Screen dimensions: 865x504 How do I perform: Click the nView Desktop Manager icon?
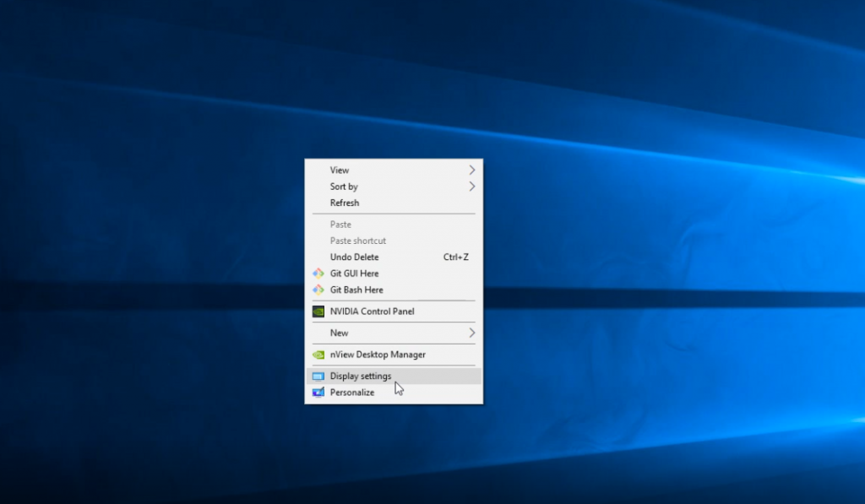[318, 355]
